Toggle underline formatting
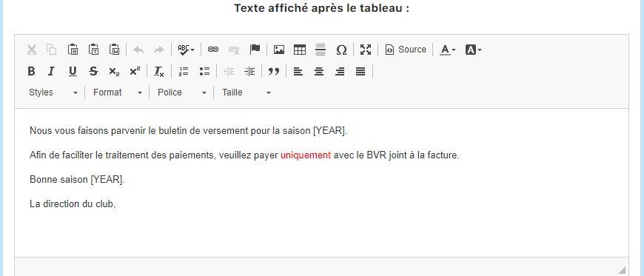Viewport: 644px width, 276px height. 73,72
